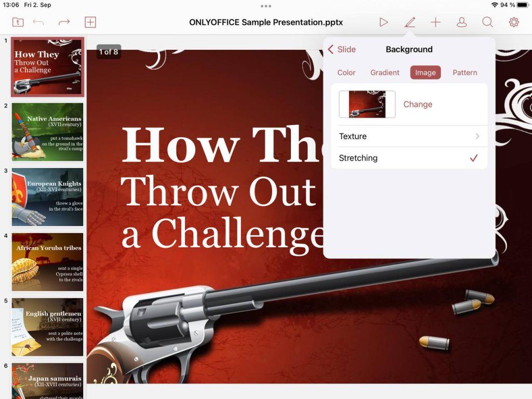Open the file manager icon
The height and width of the screenshot is (399, 532).
pos(18,22)
